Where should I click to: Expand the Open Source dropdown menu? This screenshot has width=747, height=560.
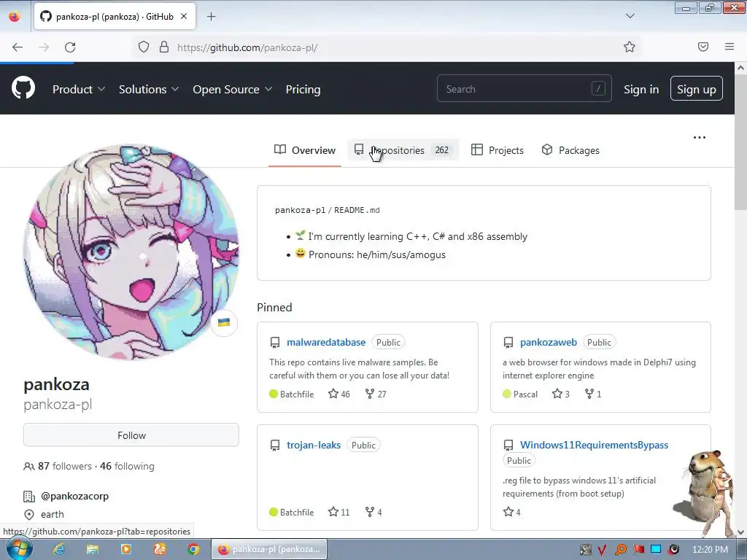pos(233,89)
